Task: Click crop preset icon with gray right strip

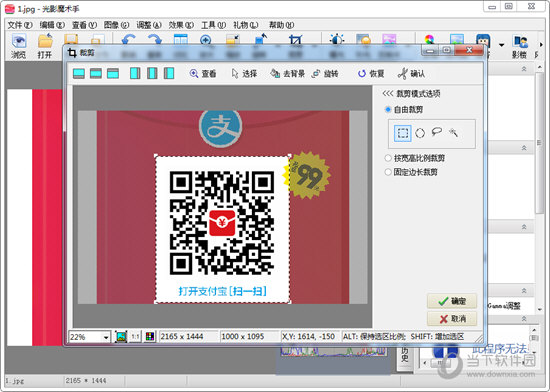Action: (x=135, y=73)
